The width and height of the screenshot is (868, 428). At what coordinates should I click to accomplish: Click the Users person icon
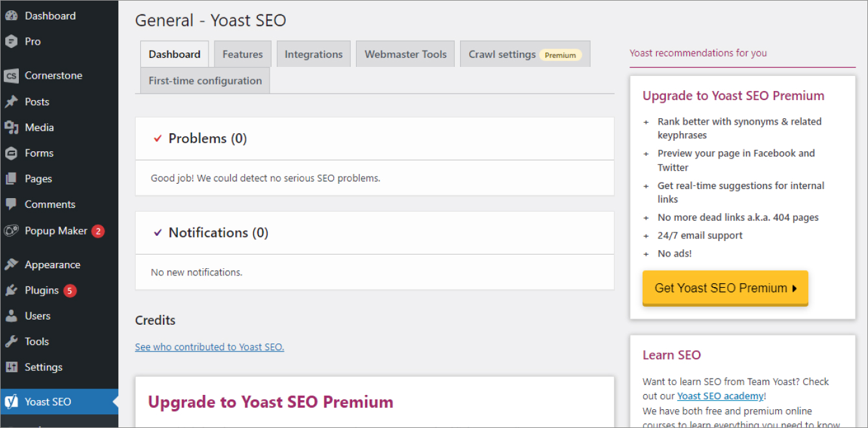(x=11, y=316)
